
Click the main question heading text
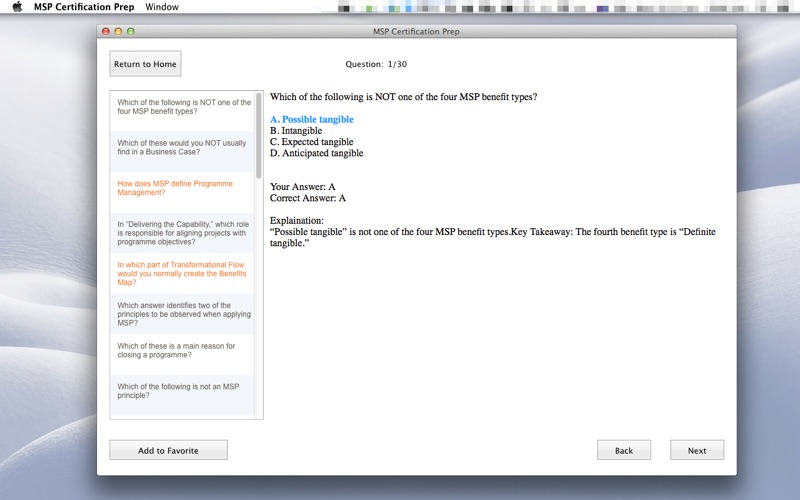tap(404, 97)
